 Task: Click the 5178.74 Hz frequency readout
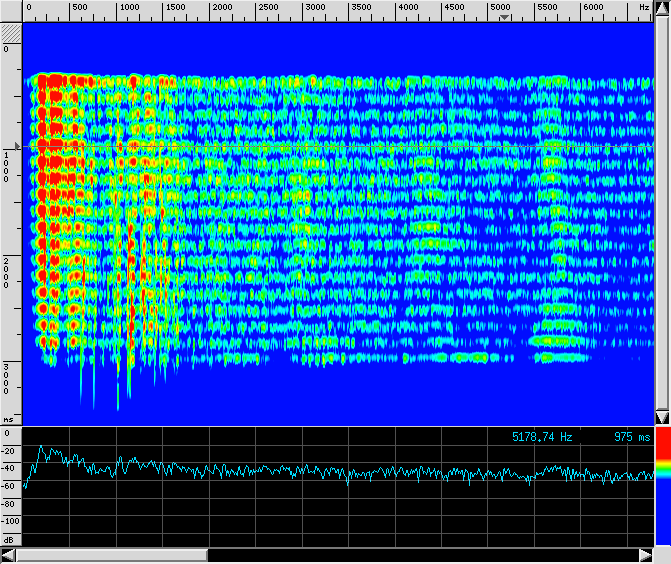(x=542, y=438)
